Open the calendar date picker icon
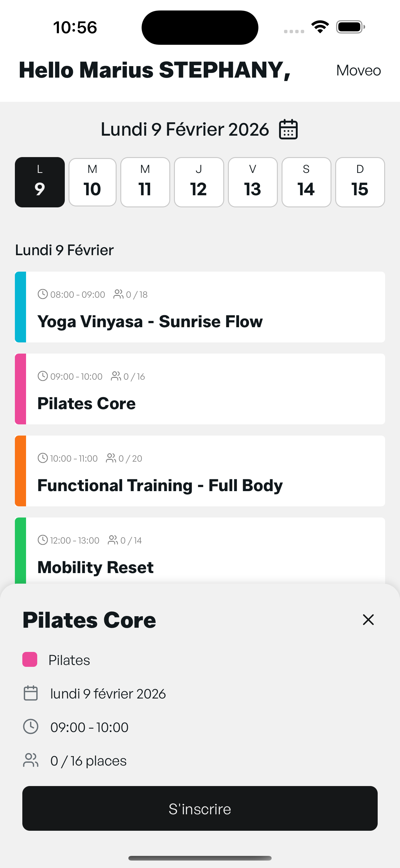Screen dimensions: 400x868 288,129
